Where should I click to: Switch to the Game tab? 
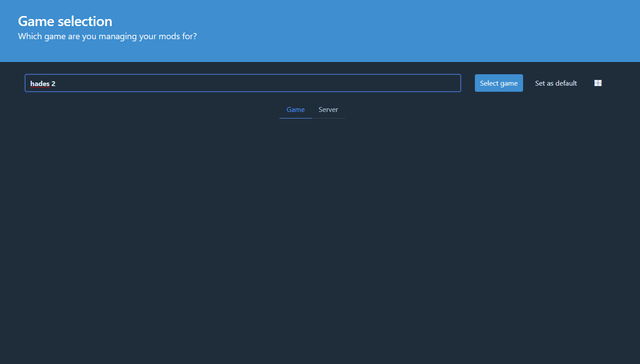pyautogui.click(x=296, y=110)
